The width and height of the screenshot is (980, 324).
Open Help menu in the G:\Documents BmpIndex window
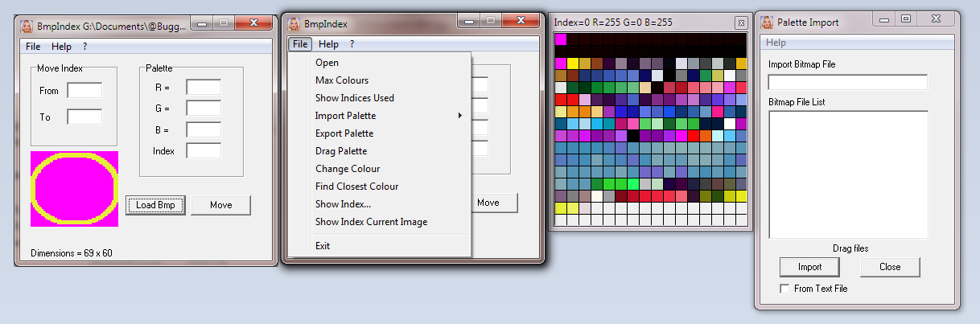61,47
